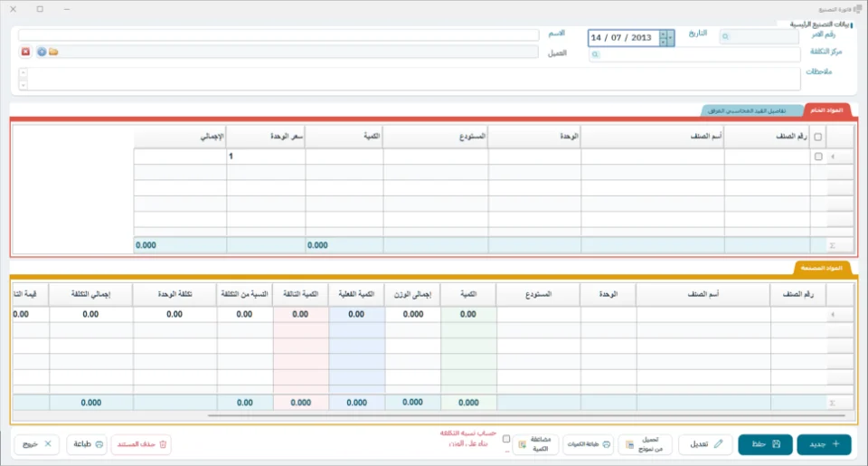Click the تعديل (Edit) button
Screen dimensions: 868x466
(706, 444)
